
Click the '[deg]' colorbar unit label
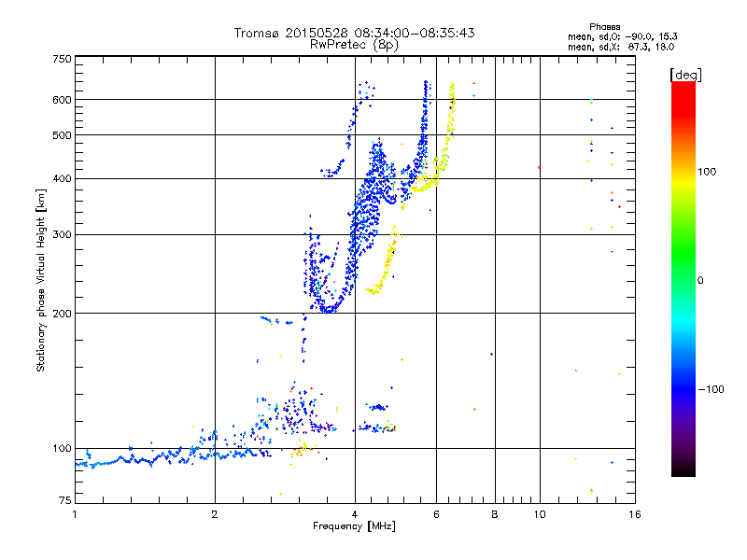coord(685,75)
